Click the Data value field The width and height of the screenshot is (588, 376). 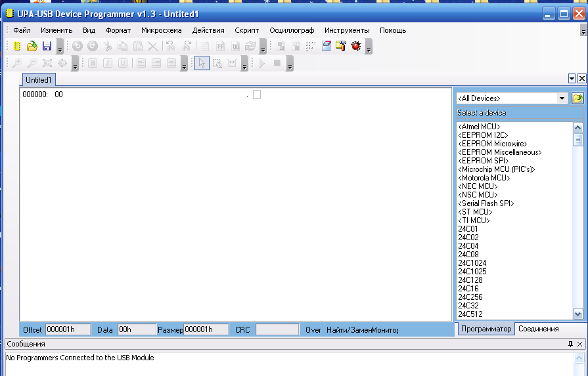[x=137, y=329]
